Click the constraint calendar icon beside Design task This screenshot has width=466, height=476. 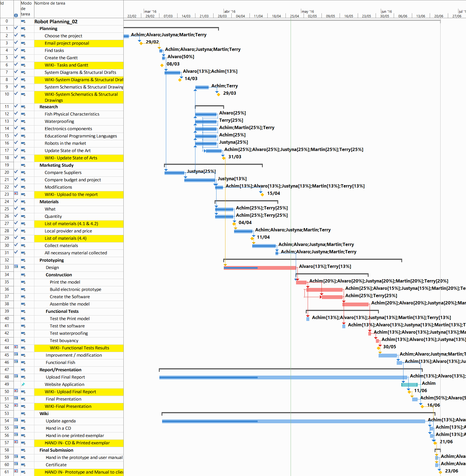pos(16,267)
